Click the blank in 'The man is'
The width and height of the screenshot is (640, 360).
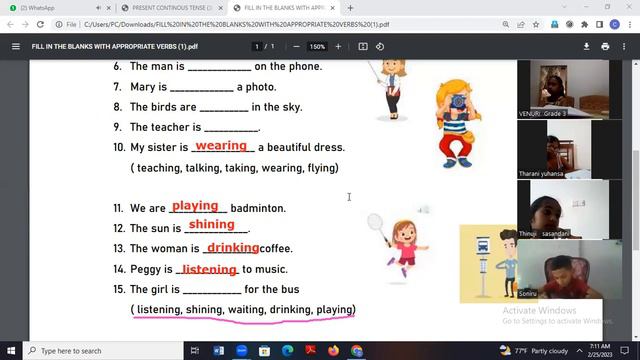click(219, 67)
